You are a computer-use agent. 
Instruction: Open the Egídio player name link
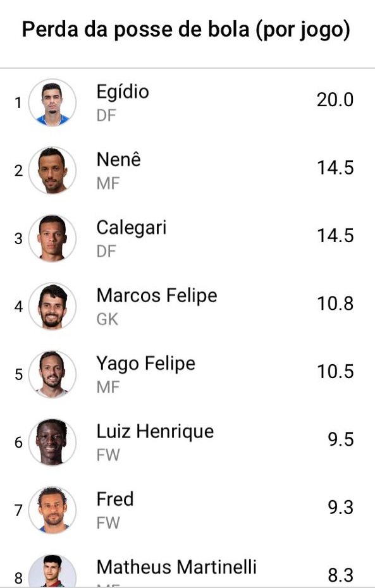123,92
